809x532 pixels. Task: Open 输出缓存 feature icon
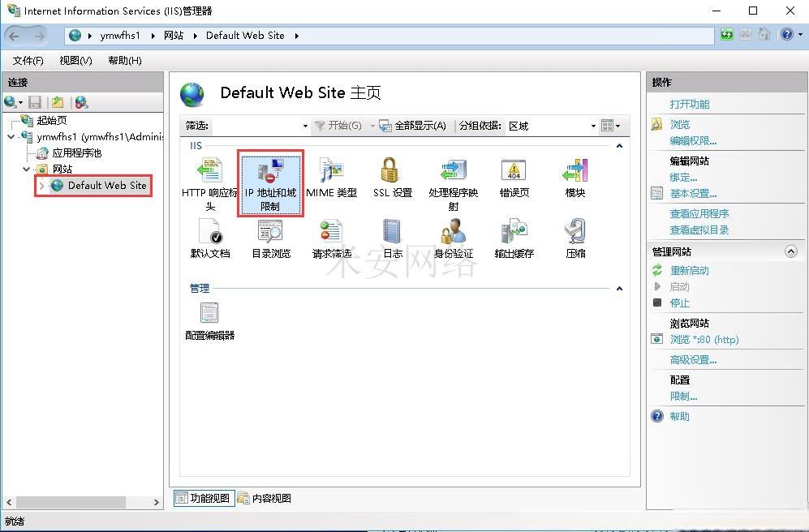coord(514,238)
